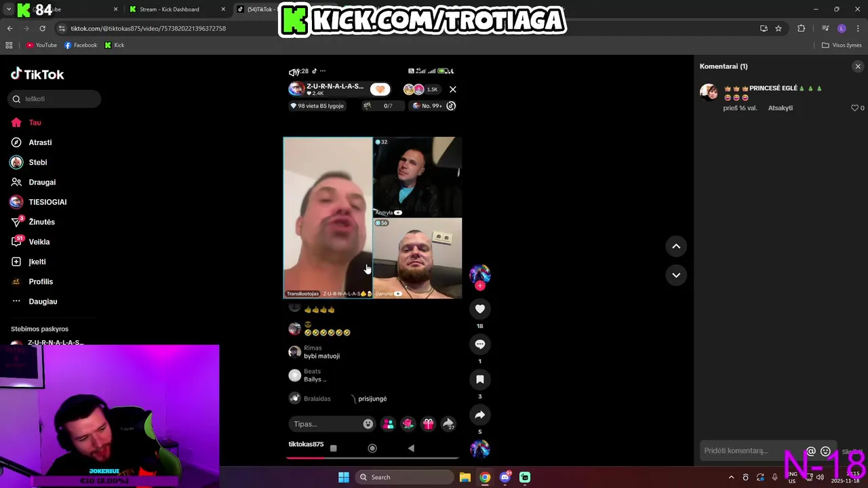The image size is (868, 488).
Task: Close the Komentarai panel
Action: [x=858, y=66]
